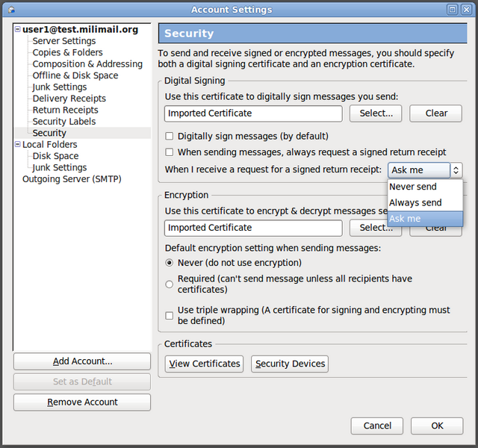This screenshot has width=478, height=448.
Task: Click the window icon in title bar
Action: point(11,10)
